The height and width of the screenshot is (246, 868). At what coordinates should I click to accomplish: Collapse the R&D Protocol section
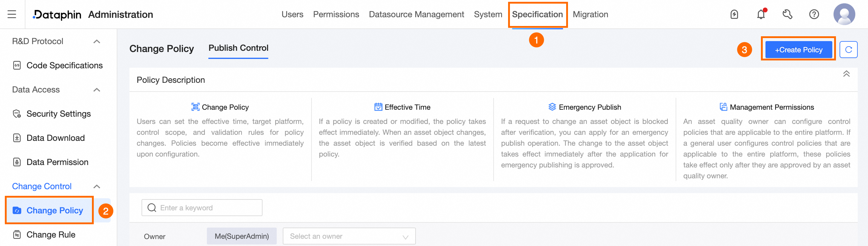[x=97, y=41]
